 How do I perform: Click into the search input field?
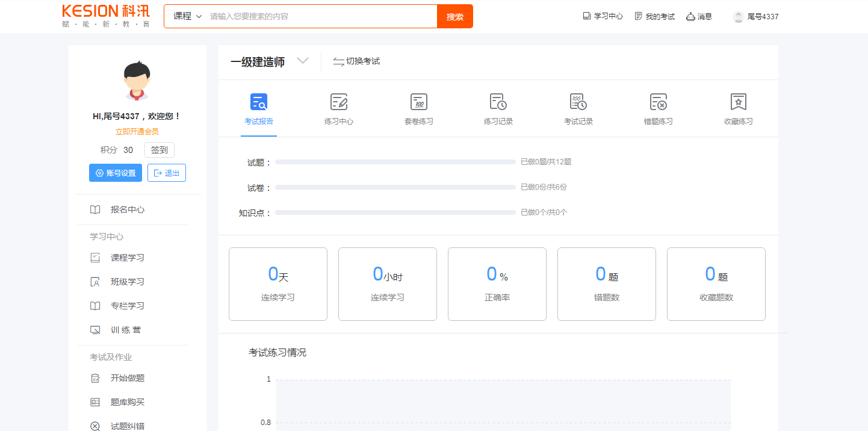point(322,16)
